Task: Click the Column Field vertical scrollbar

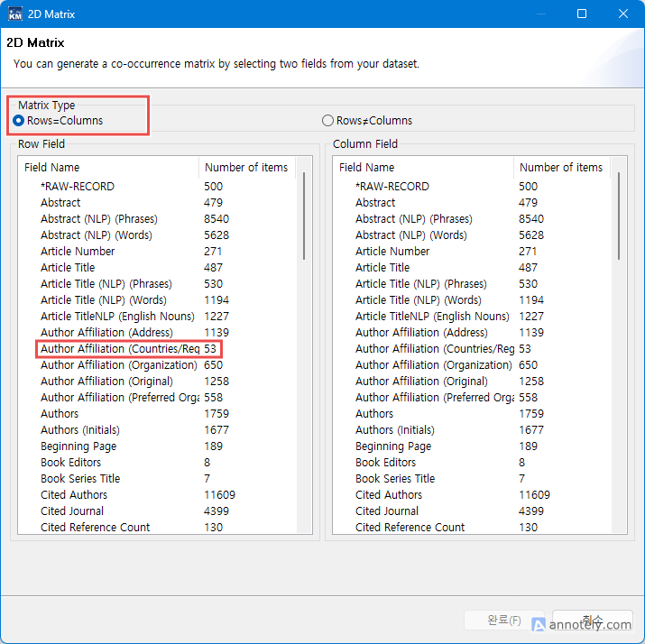Action: 619,216
